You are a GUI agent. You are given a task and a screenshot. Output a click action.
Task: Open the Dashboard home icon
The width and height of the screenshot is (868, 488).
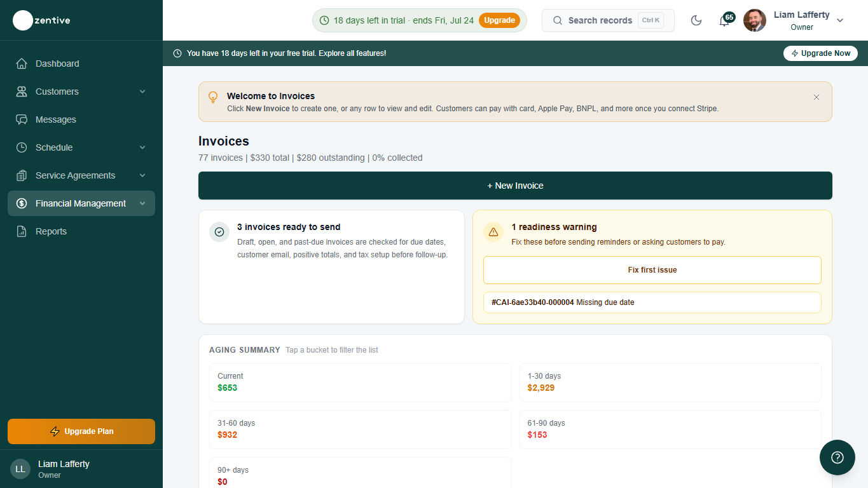click(x=22, y=64)
